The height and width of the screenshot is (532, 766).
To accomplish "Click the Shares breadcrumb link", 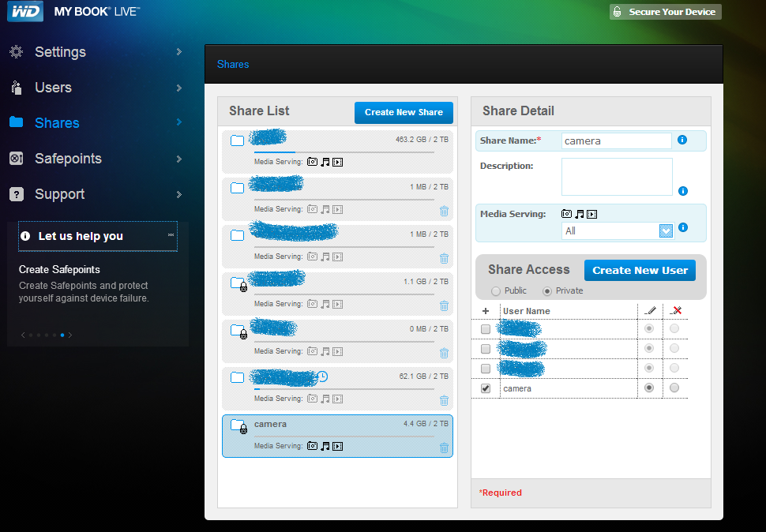I will 233,65.
